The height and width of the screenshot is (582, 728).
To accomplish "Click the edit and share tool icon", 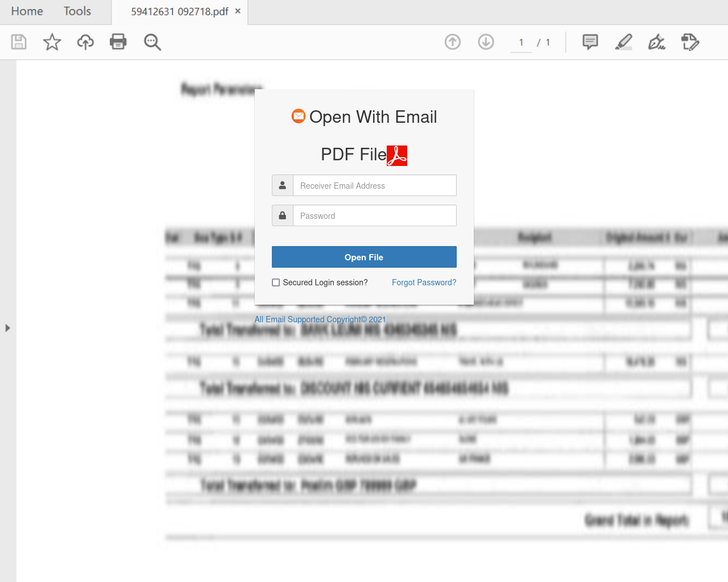I will coord(690,42).
